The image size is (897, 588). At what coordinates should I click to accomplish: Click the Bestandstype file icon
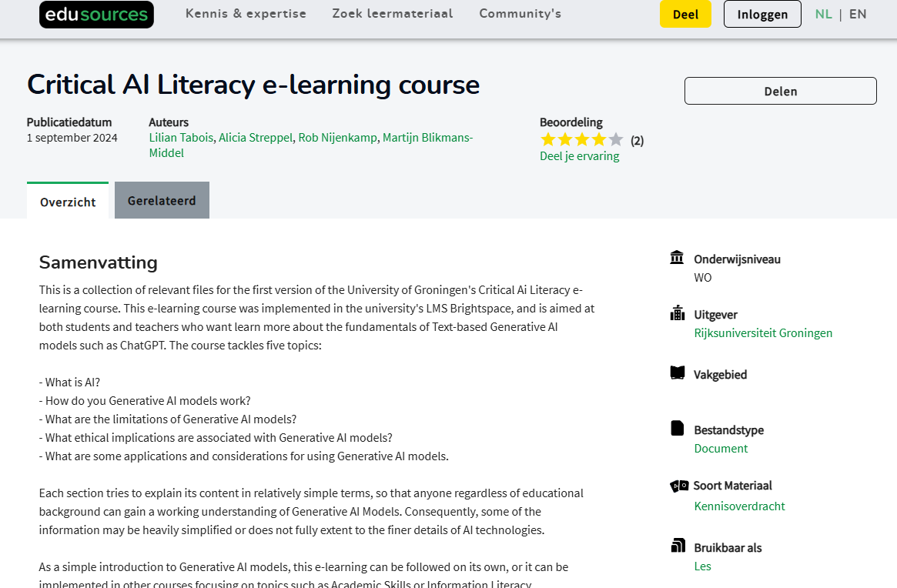(x=677, y=429)
